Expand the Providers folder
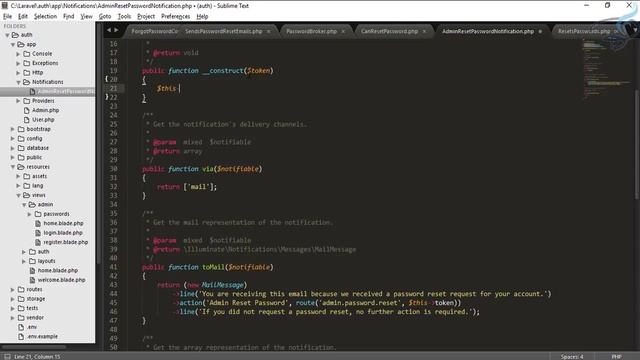This screenshot has height=360, width=640. (18, 101)
